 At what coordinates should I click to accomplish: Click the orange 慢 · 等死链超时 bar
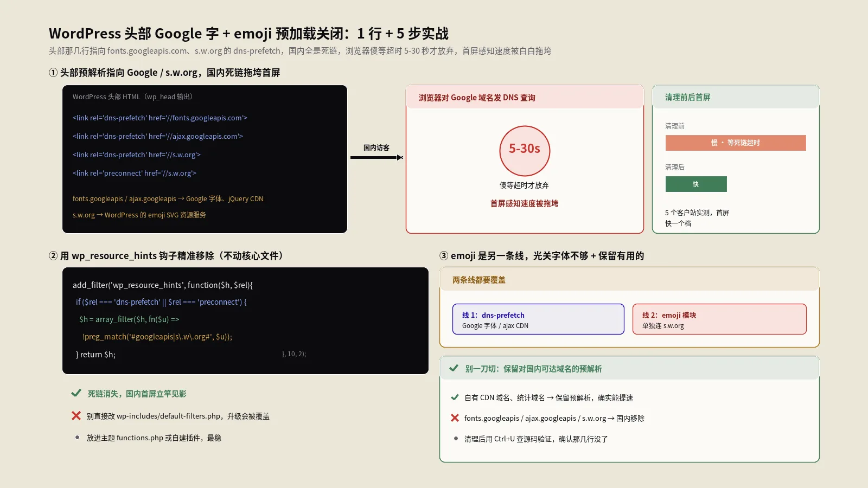pos(736,143)
